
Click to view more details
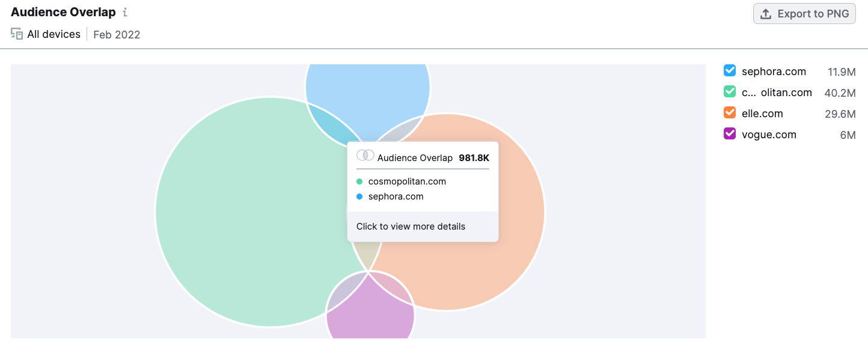coord(411,227)
